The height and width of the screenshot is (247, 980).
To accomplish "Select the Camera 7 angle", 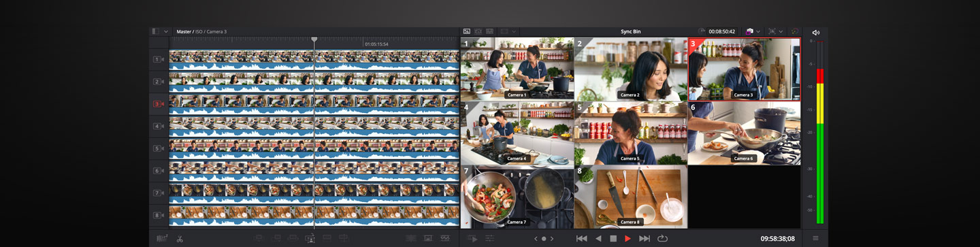I will coord(517,197).
